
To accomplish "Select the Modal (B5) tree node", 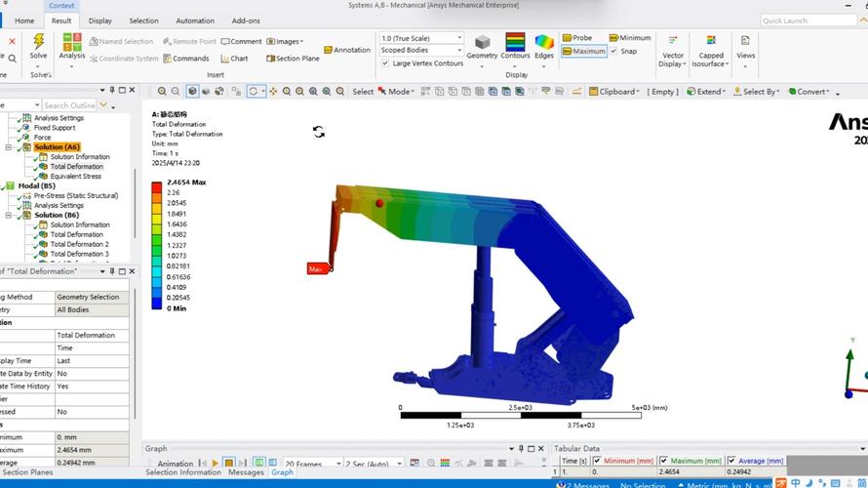I will coord(36,186).
